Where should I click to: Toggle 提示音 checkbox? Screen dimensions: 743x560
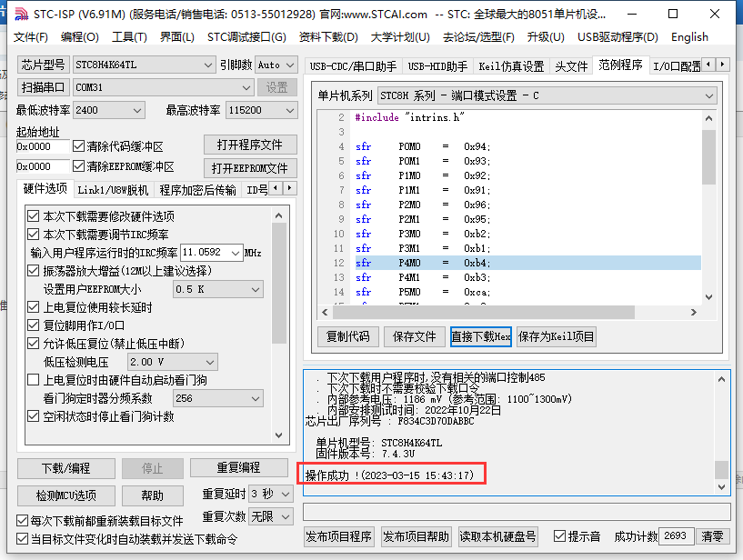559,536
